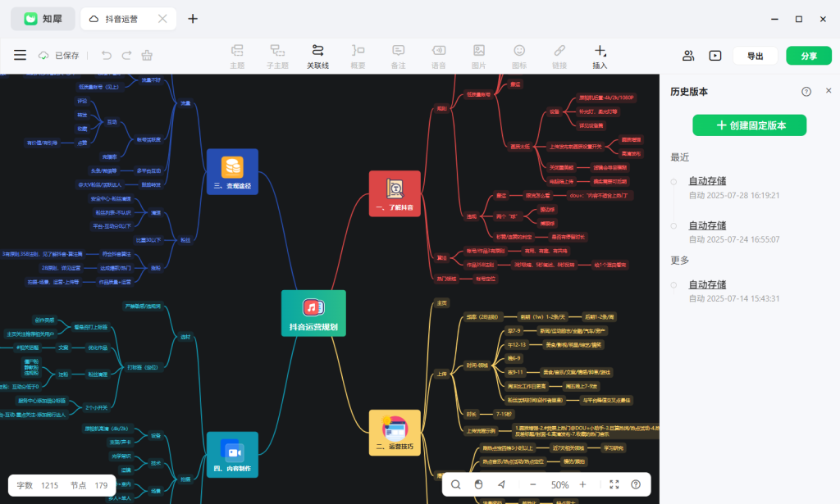The height and width of the screenshot is (504, 840).
Task: Select the 账号定位 node
Action: click(x=486, y=279)
